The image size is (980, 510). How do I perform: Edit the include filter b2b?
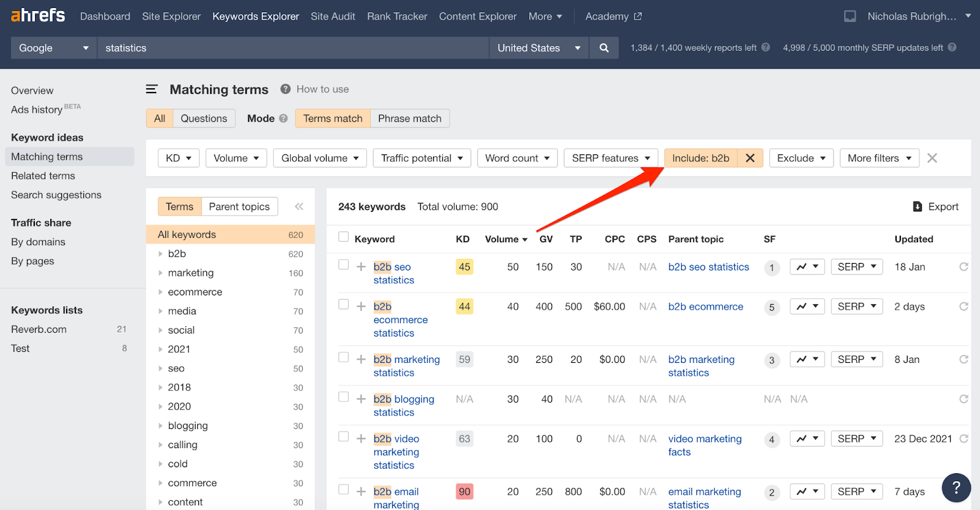[701, 158]
